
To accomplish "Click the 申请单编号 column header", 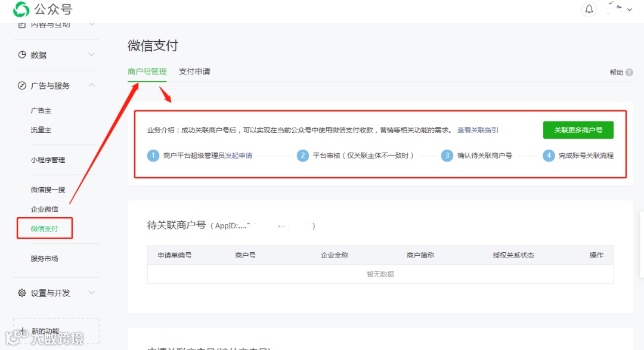I will (x=175, y=255).
